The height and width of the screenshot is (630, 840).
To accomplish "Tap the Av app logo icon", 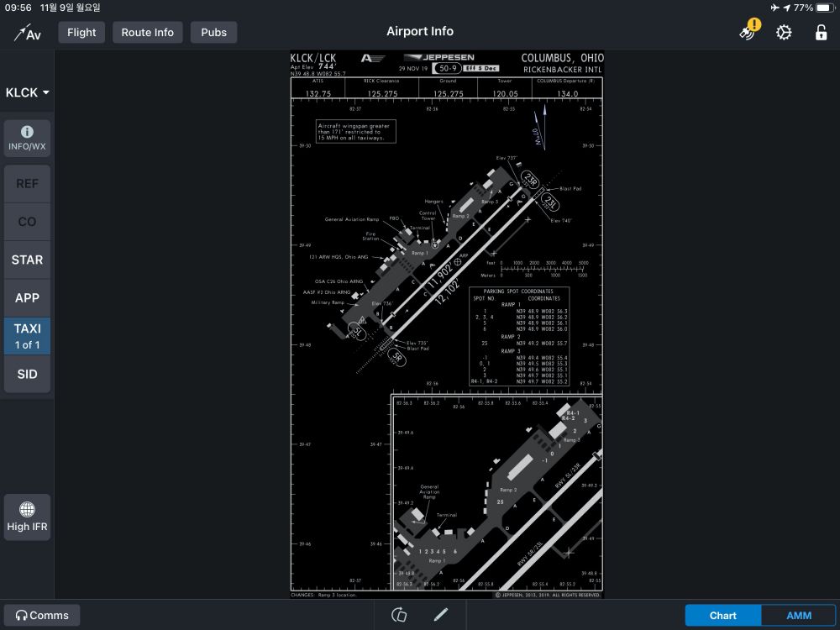I will [27, 33].
